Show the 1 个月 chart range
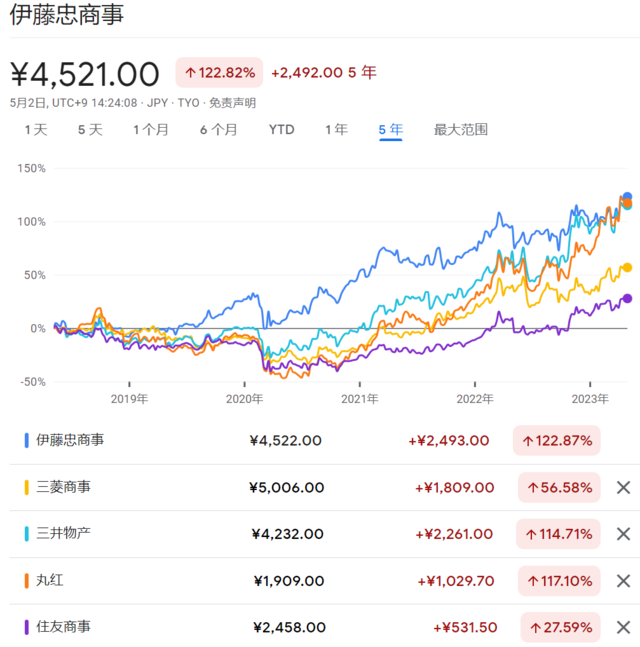Screen dimensions: 640x647 (151, 129)
